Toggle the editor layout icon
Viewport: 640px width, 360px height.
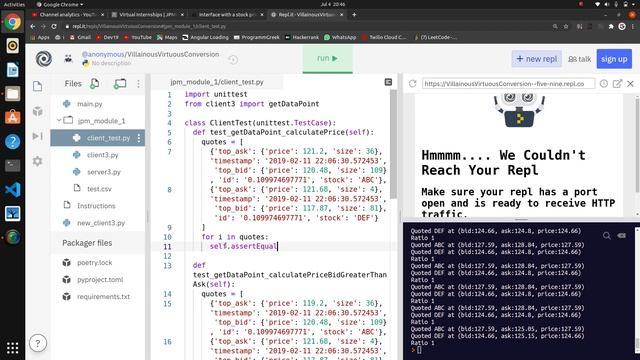388,82
